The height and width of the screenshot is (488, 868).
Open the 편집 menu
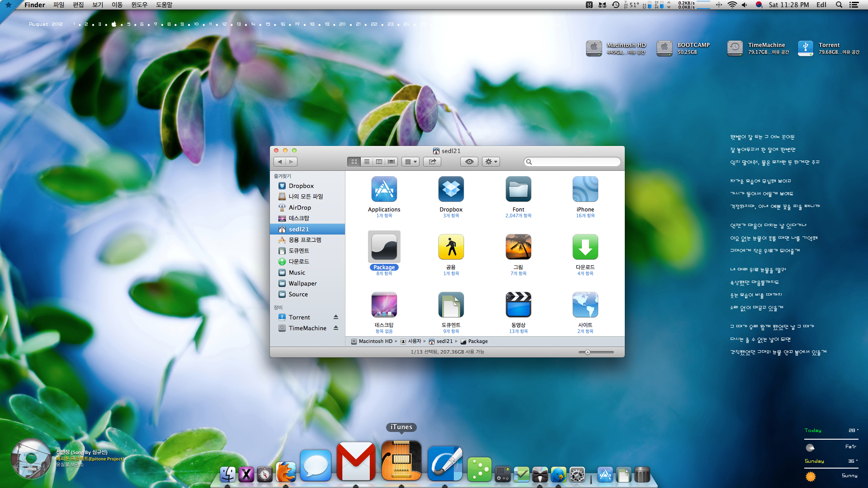78,5
